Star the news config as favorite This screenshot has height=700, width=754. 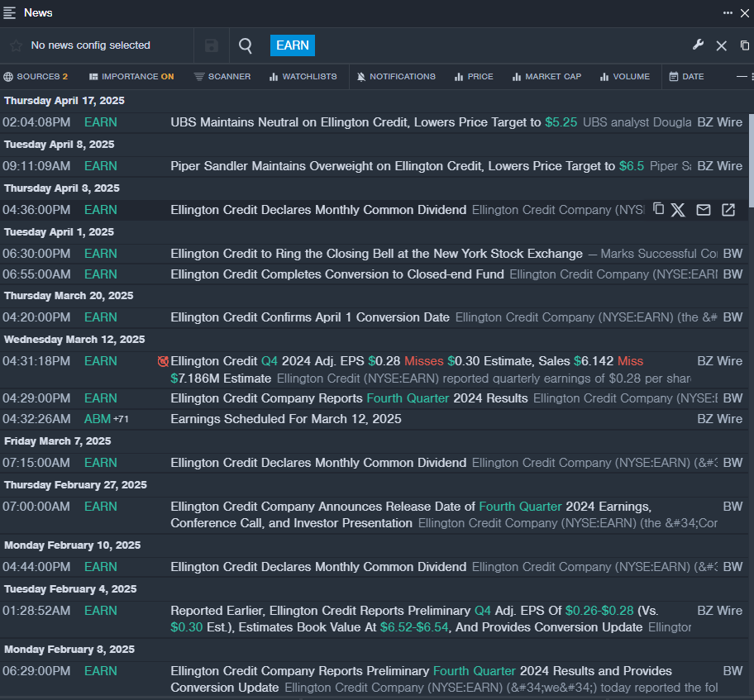click(16, 45)
